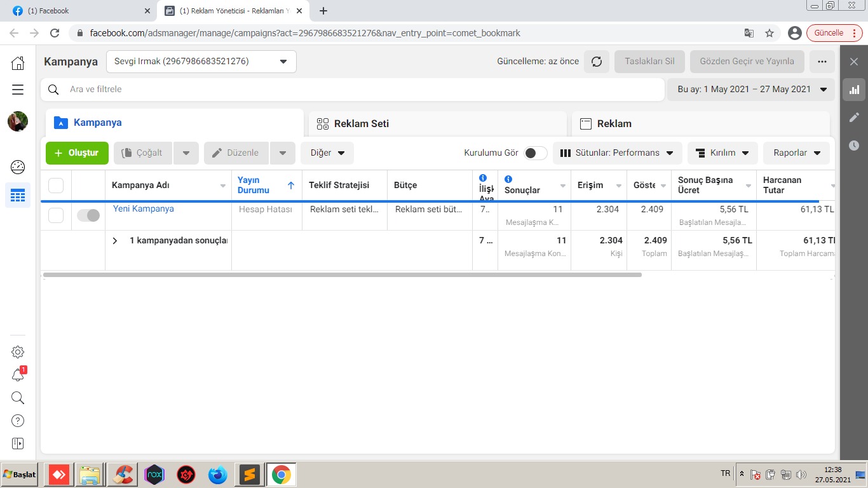Viewport: 868px width, 488px height.
Task: Refresh data with the circular arrows button
Action: pyautogui.click(x=596, y=62)
